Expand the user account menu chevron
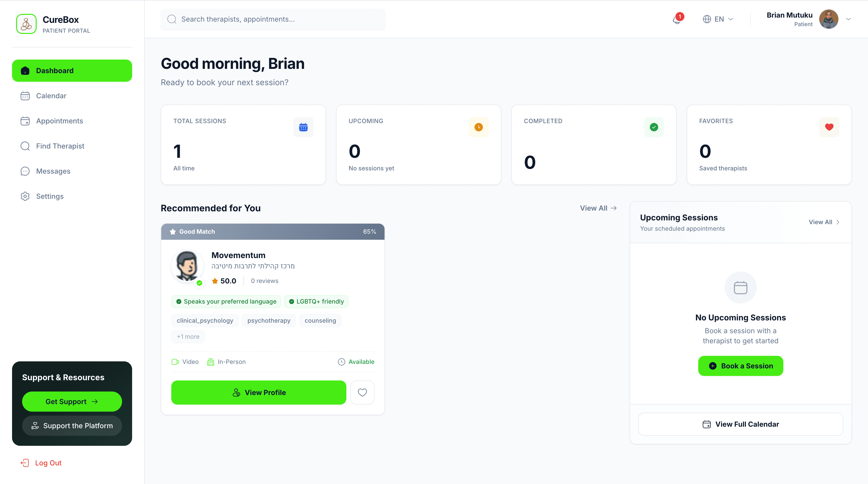 coord(848,19)
